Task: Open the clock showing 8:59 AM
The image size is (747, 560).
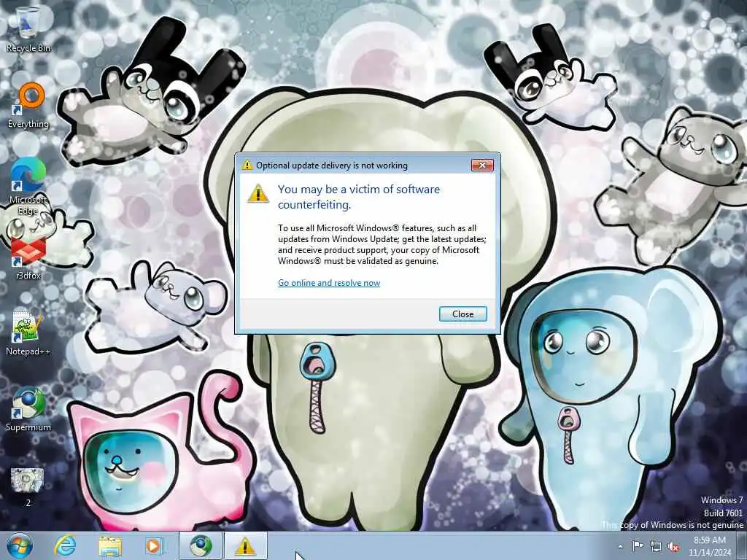Action: [709, 545]
